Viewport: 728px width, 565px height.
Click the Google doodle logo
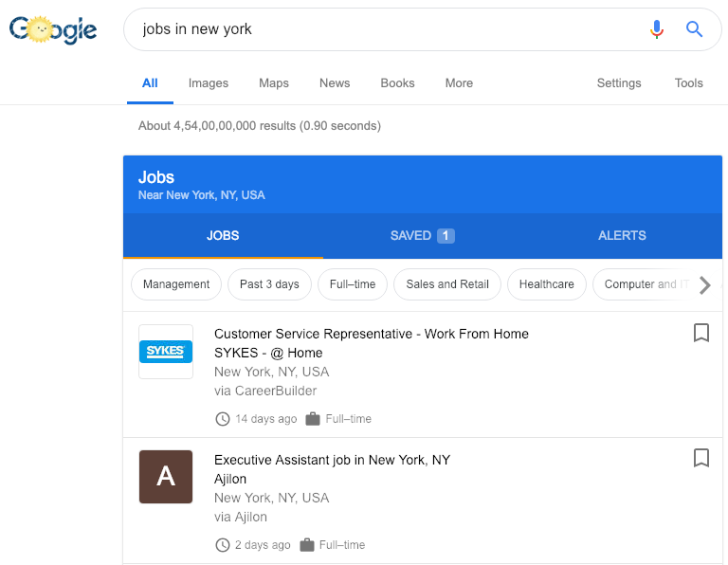53,29
